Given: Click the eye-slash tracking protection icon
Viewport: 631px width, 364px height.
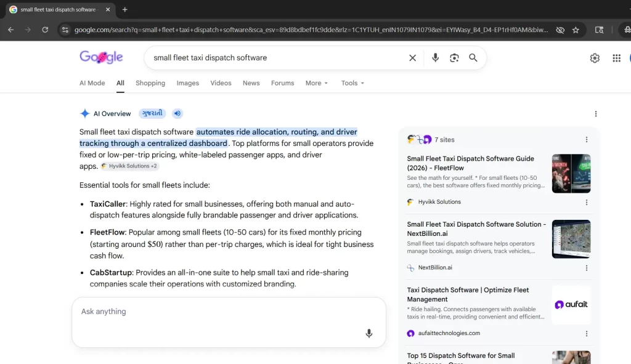Looking at the screenshot, I should pos(560,30).
